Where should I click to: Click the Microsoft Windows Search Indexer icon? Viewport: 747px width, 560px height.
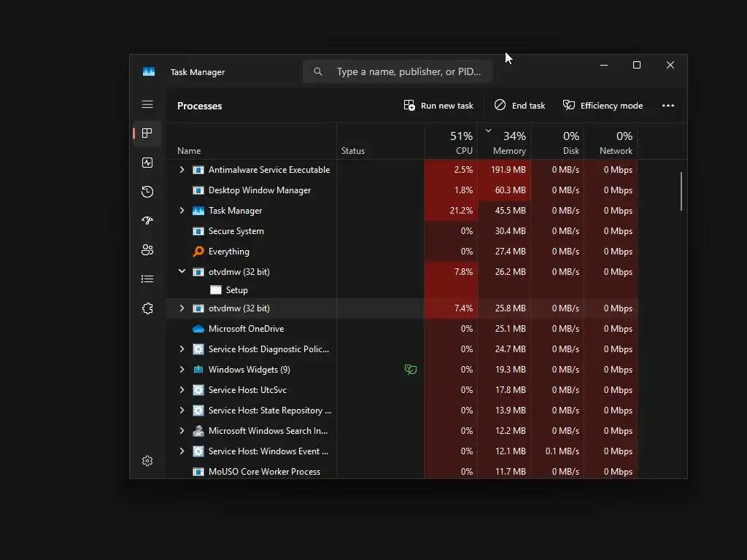pyautogui.click(x=198, y=431)
